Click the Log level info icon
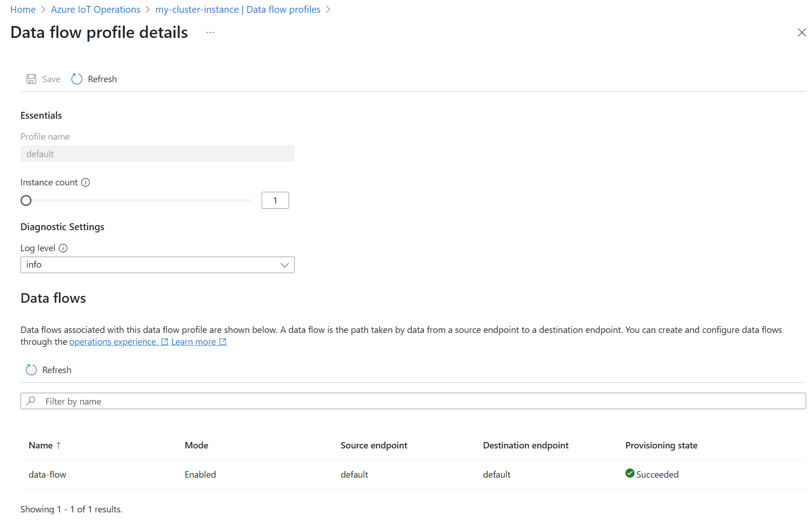Image resolution: width=812 pixels, height=532 pixels. coord(63,248)
